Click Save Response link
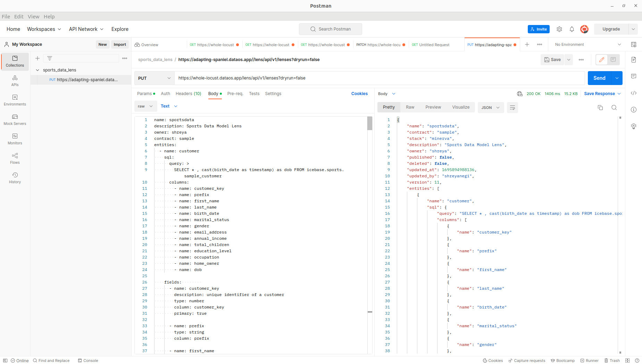This screenshot has height=364, width=642. (599, 94)
